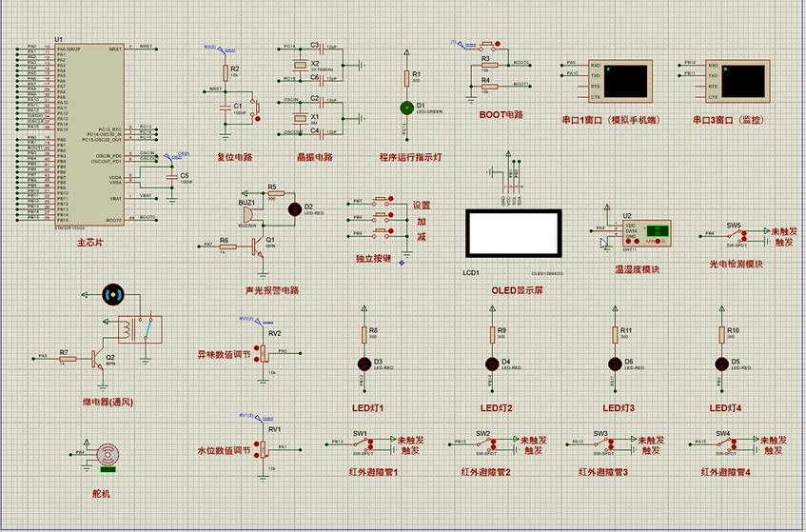Click the 异味数值调节 label
Viewport: 806px width, 532px height.
pos(225,355)
